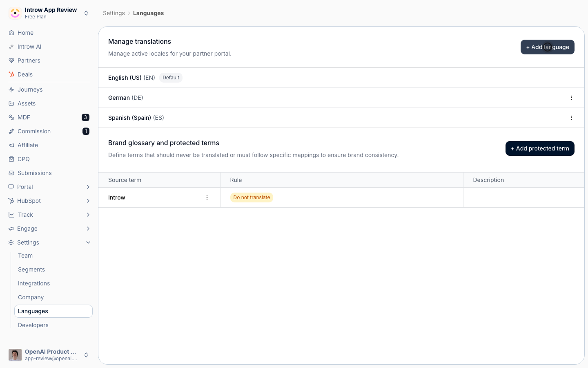588x368 pixels.
Task: Click the Home icon in sidebar
Action: 11,33
